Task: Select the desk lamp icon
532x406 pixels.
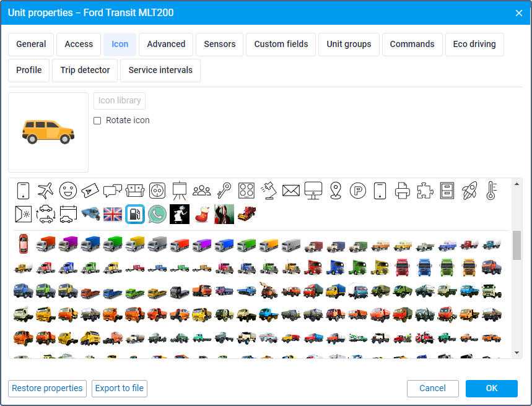Action: click(269, 190)
